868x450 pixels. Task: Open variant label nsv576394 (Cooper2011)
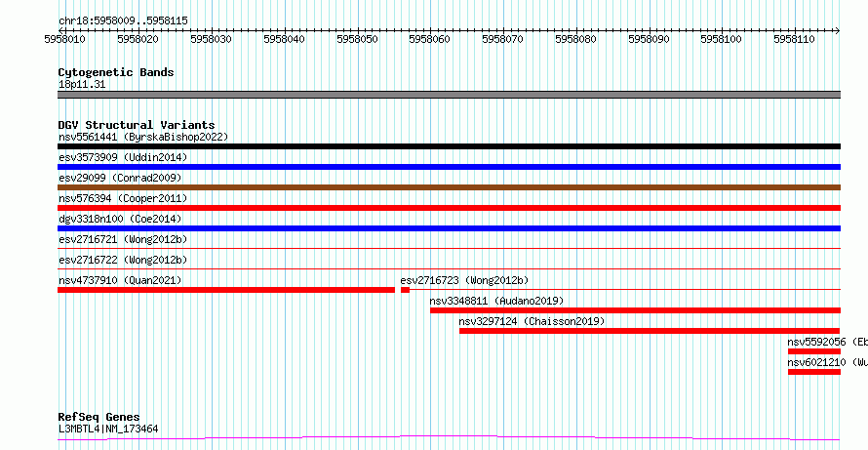[123, 198]
